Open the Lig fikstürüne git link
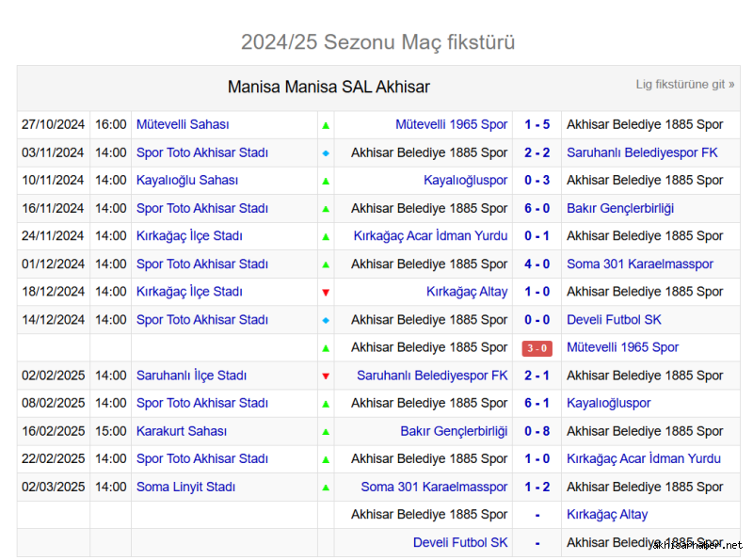 point(684,84)
